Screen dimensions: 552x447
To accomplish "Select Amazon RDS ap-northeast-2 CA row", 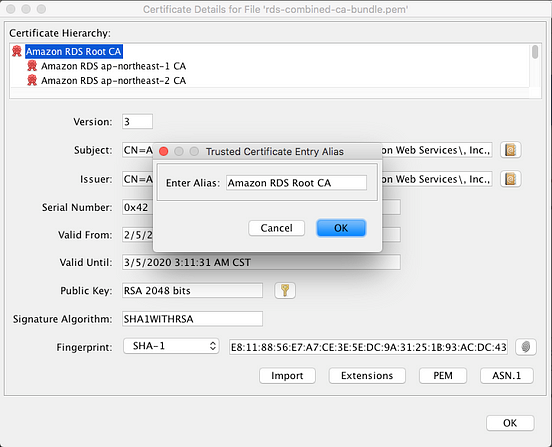I will click(113, 81).
